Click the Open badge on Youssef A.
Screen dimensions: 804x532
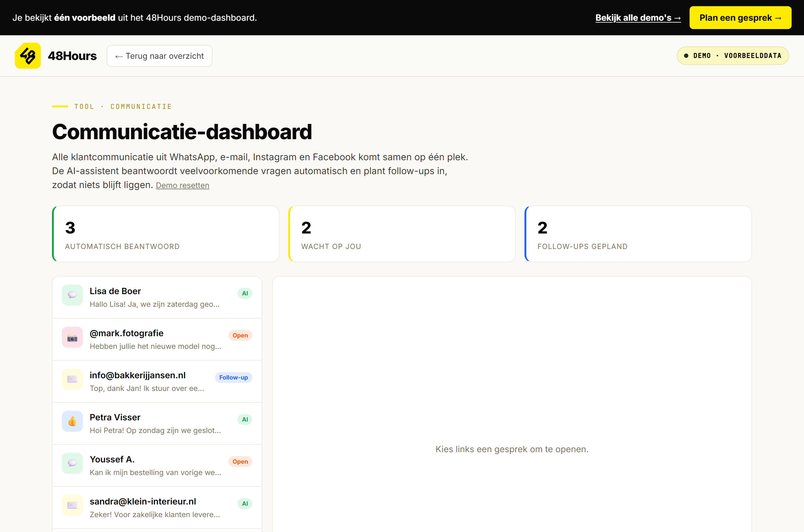240,461
